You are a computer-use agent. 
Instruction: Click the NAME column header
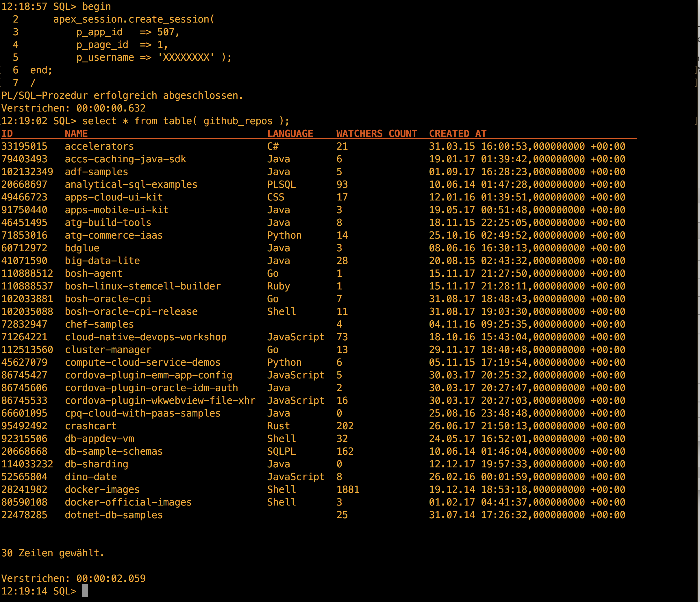[x=76, y=134]
